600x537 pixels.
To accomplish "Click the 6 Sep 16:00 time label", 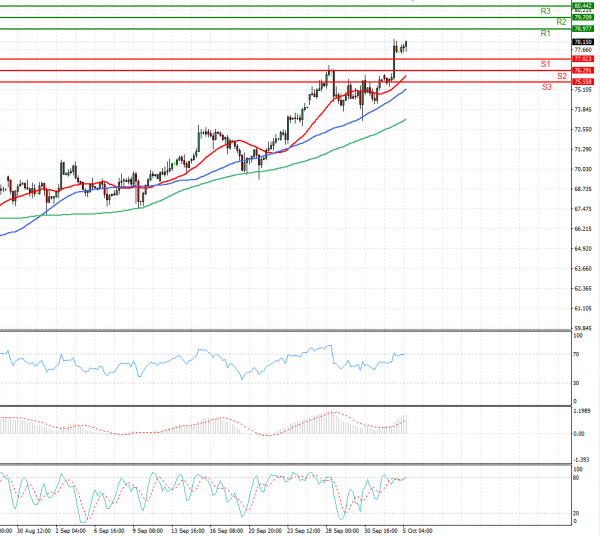I will [109, 531].
